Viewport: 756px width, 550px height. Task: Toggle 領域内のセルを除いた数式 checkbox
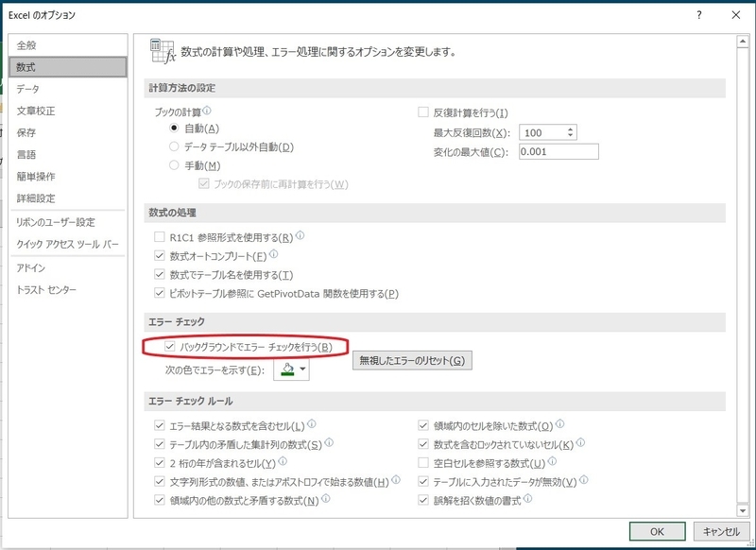(x=423, y=425)
